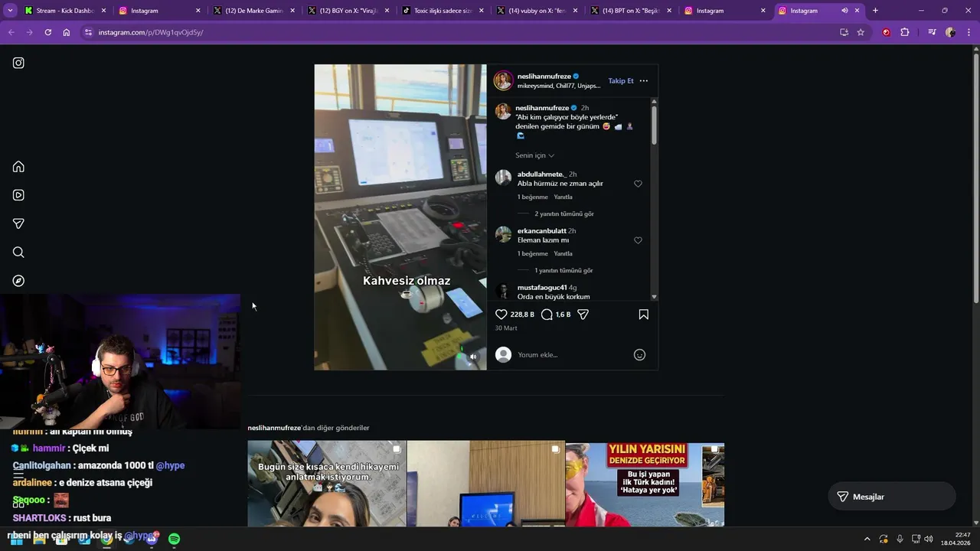Open 'Bugün size kısaca kendi hikayemi' post thumbnail
Image resolution: width=980 pixels, height=551 pixels.
(x=327, y=484)
